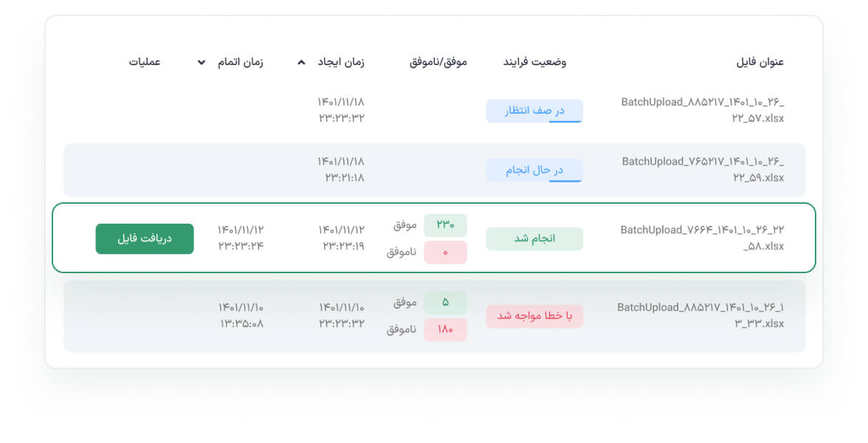
Task: Click the 180 failed count badge
Action: point(445,329)
